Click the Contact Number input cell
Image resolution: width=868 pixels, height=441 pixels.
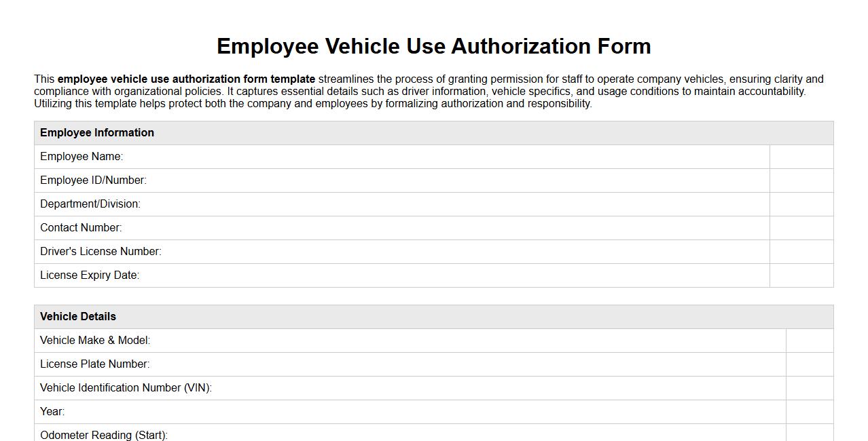click(x=801, y=227)
